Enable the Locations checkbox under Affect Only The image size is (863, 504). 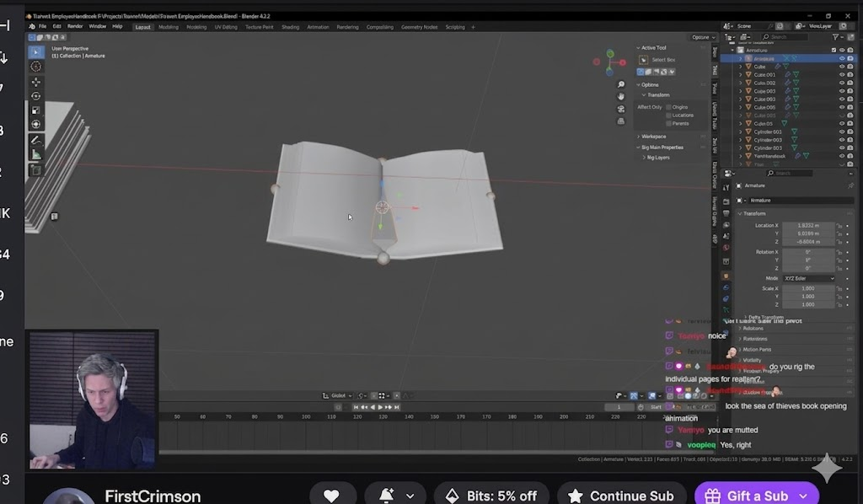[668, 115]
